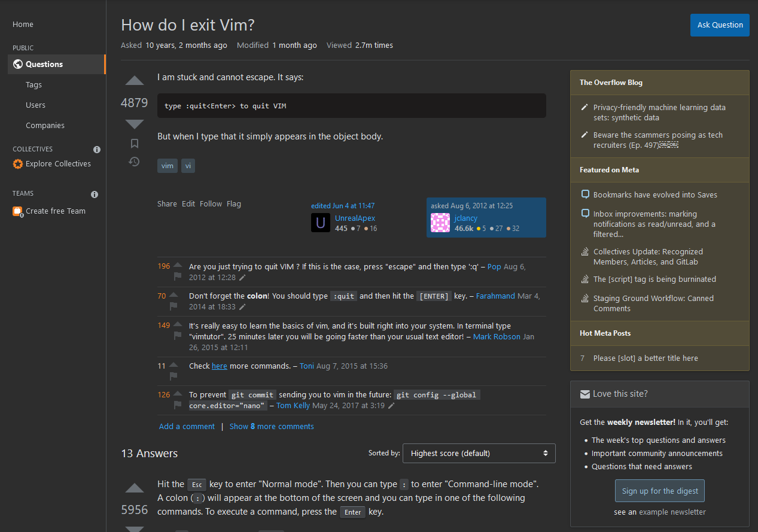Upvote Farahmand's comment with 70 votes

[173, 294]
